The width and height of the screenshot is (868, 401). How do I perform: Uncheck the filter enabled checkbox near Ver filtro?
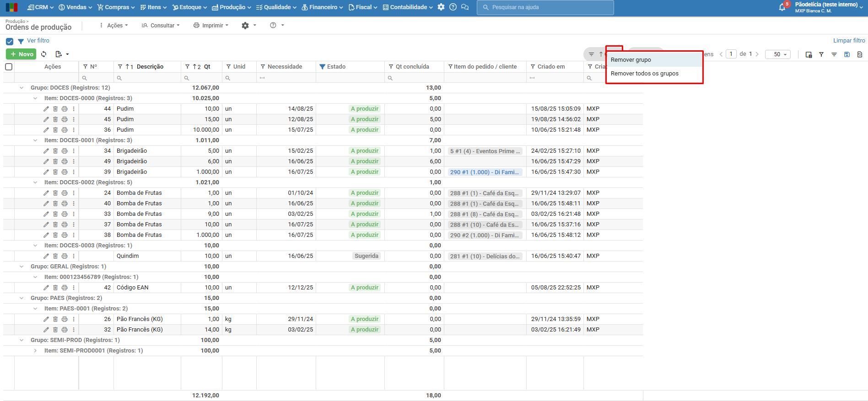coord(10,41)
